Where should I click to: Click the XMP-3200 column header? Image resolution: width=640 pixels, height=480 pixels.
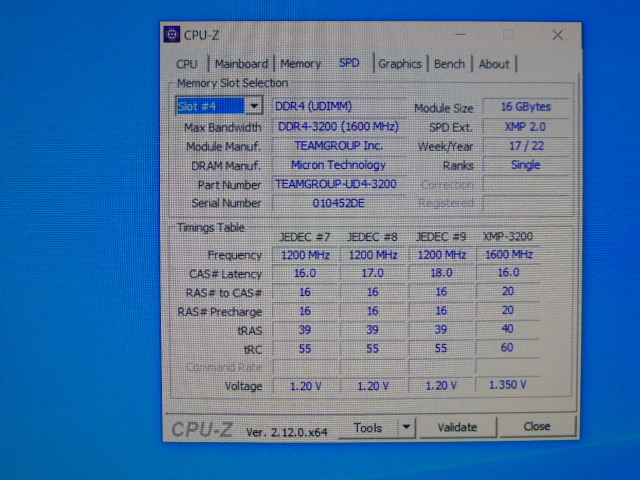[508, 237]
